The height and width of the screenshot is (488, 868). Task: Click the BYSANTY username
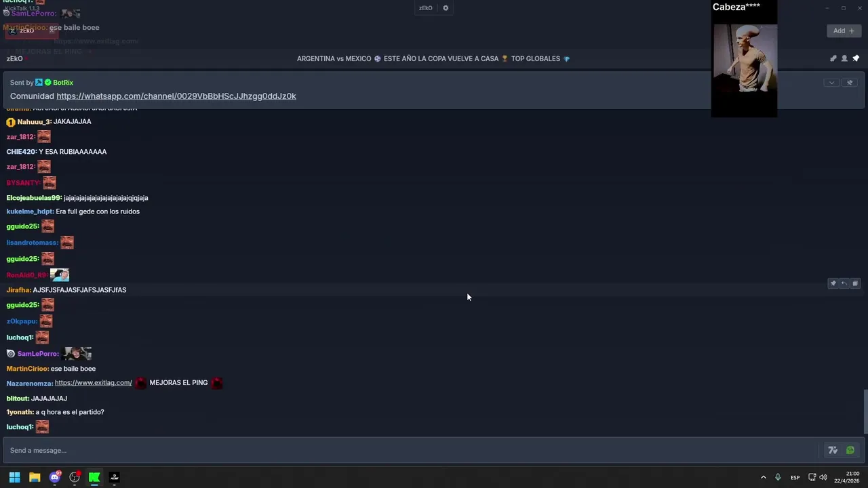point(24,183)
